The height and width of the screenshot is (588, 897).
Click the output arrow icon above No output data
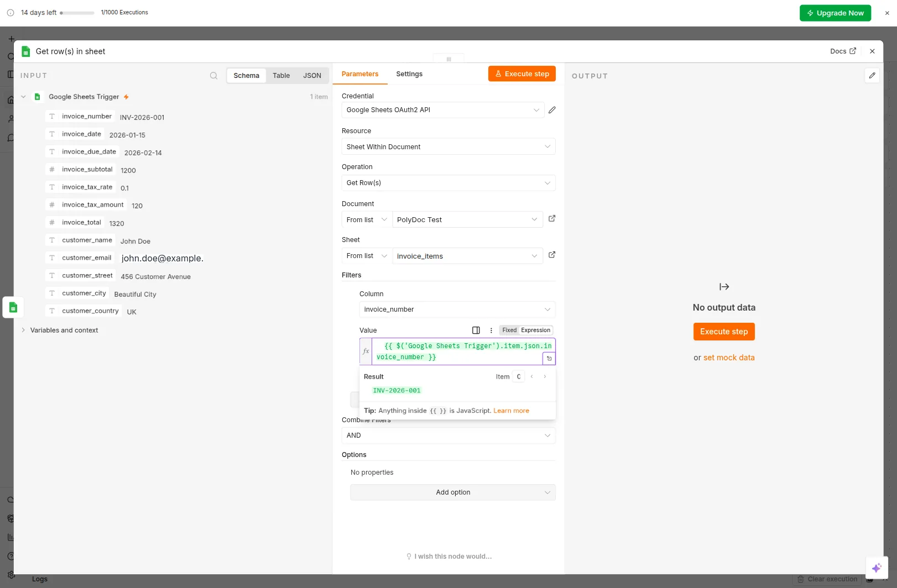pyautogui.click(x=724, y=287)
